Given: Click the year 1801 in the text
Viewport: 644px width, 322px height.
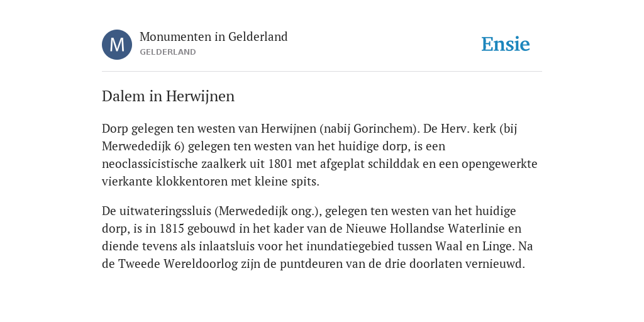Looking at the screenshot, I should pos(280,164).
